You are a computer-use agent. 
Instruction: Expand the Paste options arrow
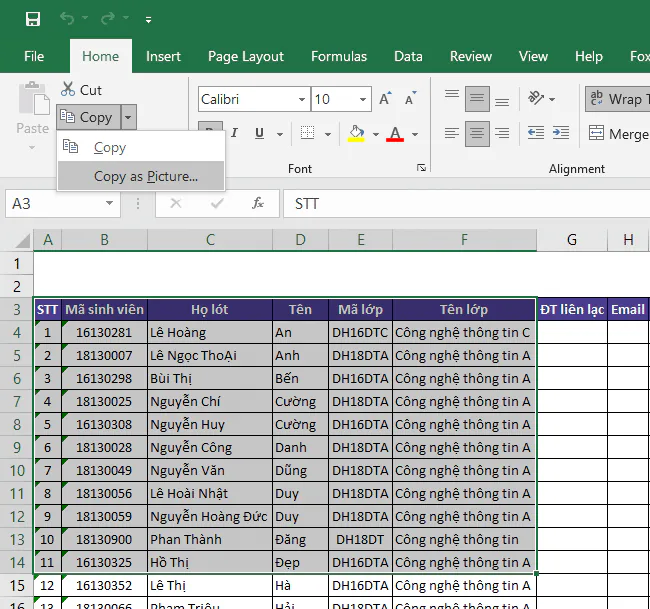(x=32, y=147)
